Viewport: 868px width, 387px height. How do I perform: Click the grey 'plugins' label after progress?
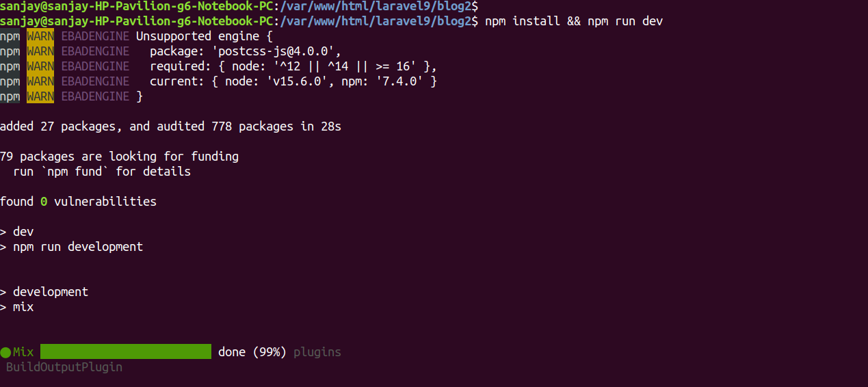317,352
